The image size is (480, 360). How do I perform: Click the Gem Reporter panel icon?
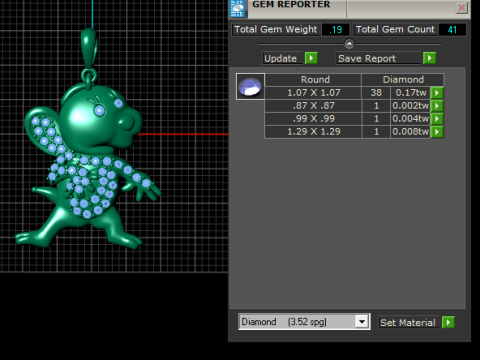pos(238,8)
